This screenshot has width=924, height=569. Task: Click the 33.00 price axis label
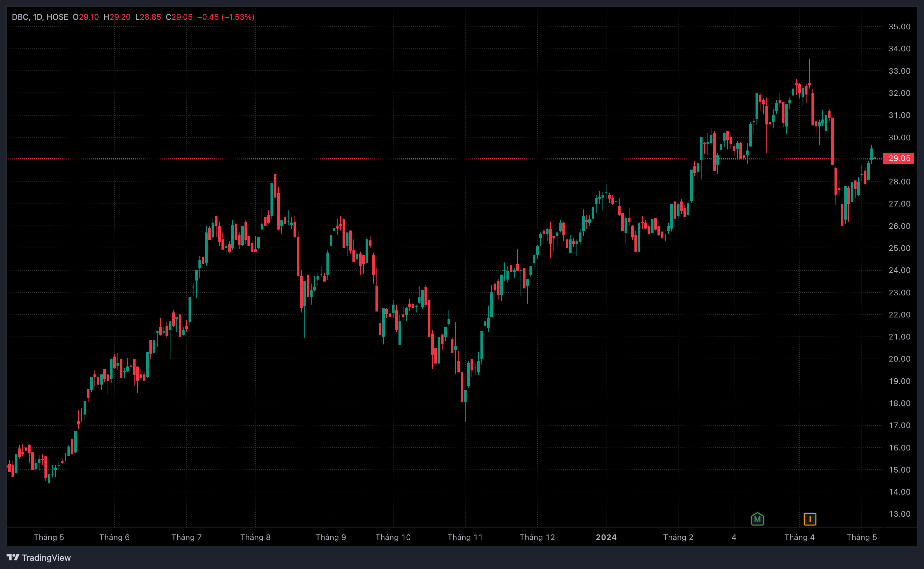coord(899,71)
